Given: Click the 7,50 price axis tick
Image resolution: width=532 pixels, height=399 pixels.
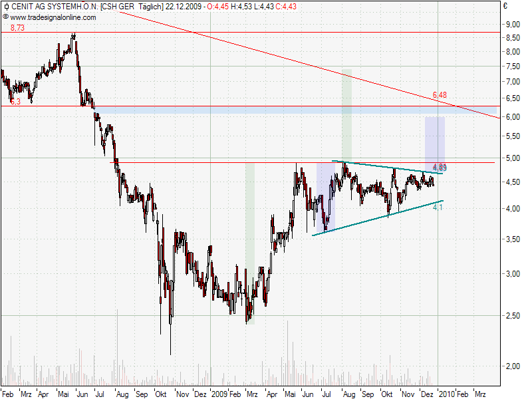Looking at the screenshot, I should point(513,66).
